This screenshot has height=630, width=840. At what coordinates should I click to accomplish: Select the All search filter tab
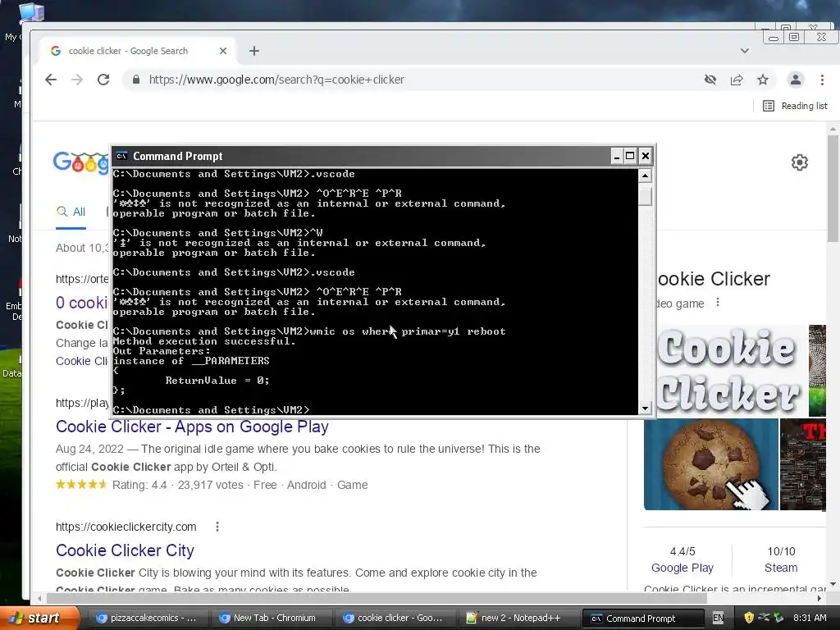pyautogui.click(x=71, y=212)
